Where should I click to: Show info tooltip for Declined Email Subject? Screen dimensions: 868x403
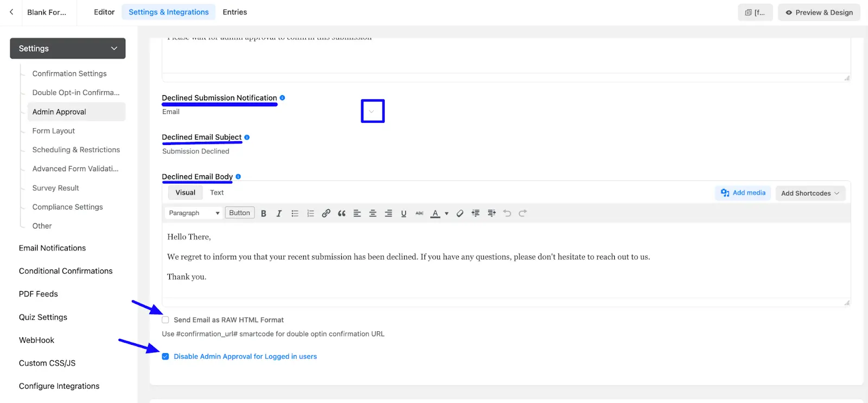pos(247,137)
